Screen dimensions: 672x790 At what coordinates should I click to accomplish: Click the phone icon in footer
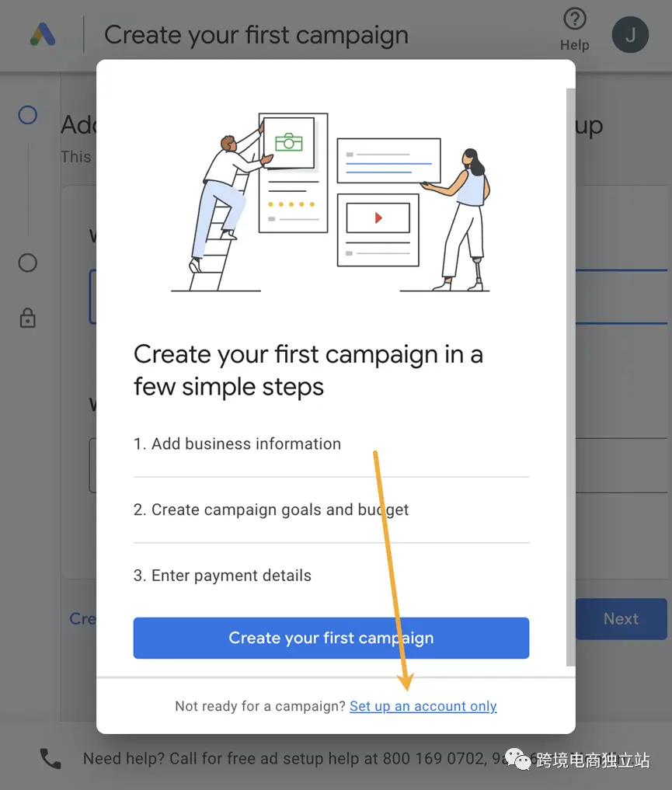click(50, 758)
